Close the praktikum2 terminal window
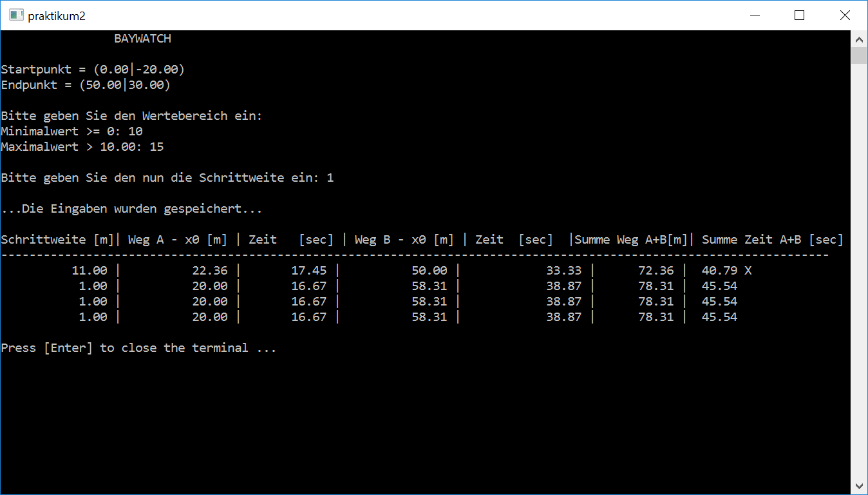The width and height of the screenshot is (868, 495). (x=845, y=15)
